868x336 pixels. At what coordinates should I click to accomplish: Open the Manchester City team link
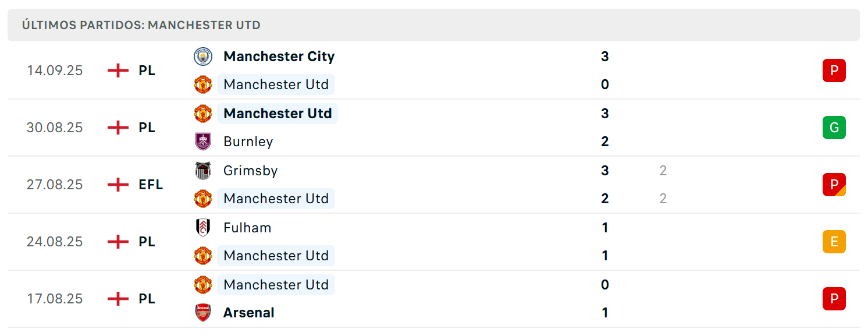279,56
